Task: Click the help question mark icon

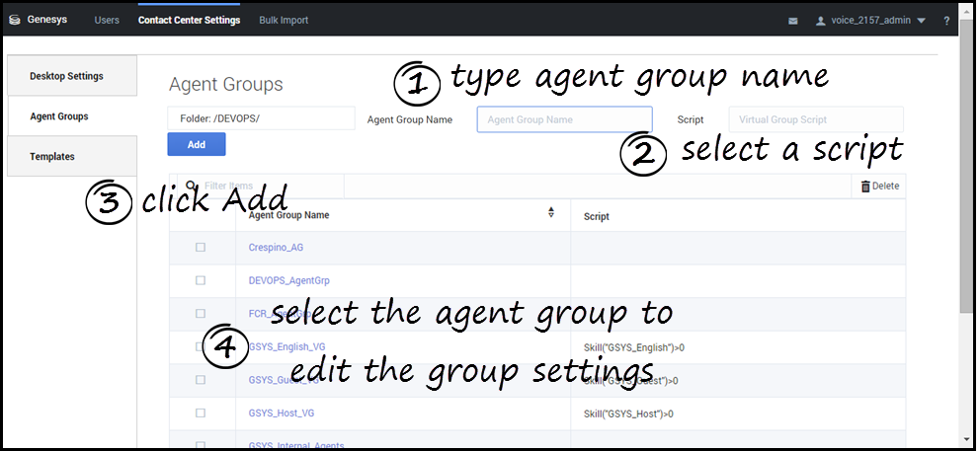Action: [946, 21]
